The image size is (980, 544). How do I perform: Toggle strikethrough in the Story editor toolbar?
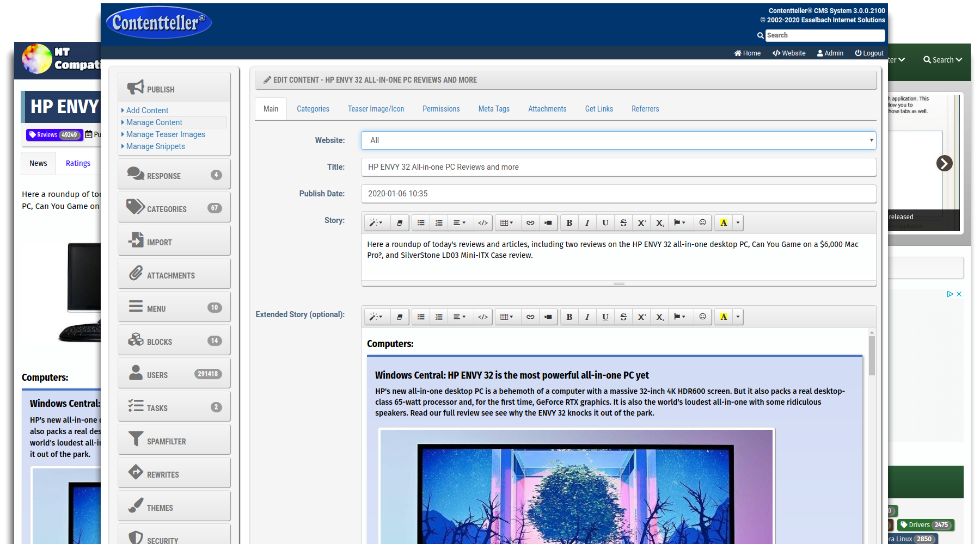[623, 222]
